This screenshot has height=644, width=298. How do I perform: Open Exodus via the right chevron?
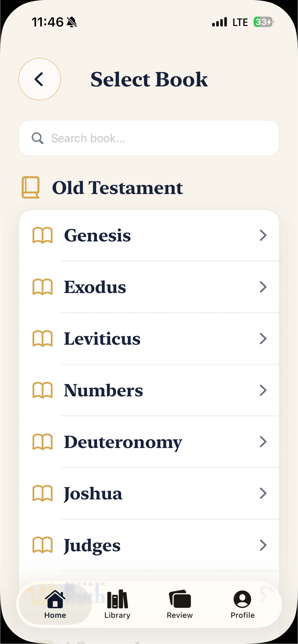pos(263,287)
